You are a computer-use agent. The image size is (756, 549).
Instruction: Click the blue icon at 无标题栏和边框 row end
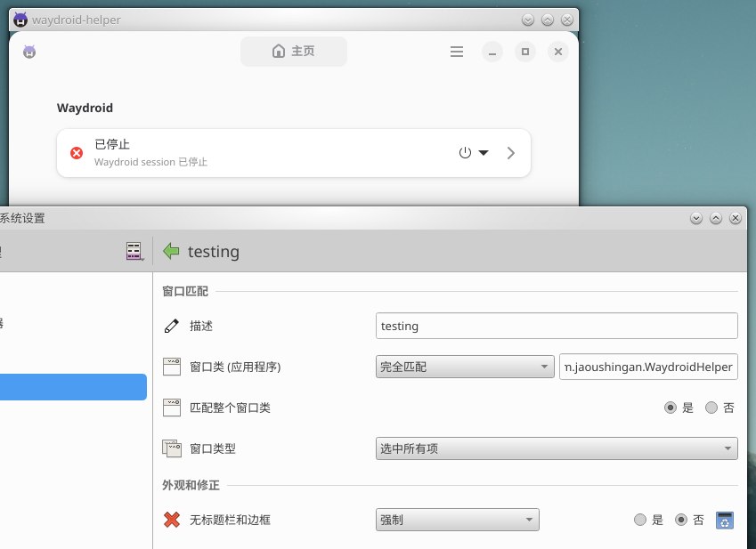click(725, 520)
